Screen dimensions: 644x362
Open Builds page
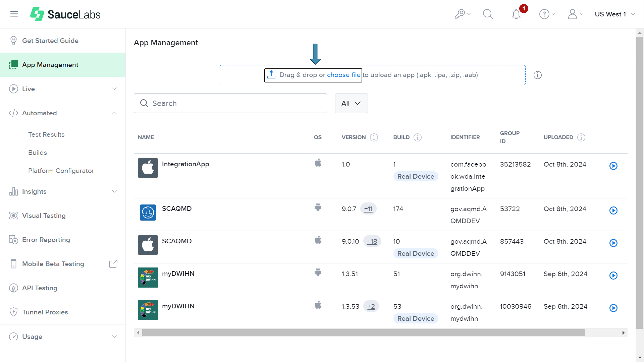pos(38,153)
